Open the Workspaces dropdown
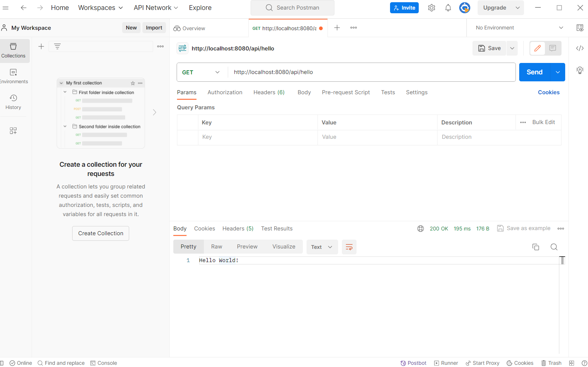Screen dimensions: 588x367 [100, 8]
